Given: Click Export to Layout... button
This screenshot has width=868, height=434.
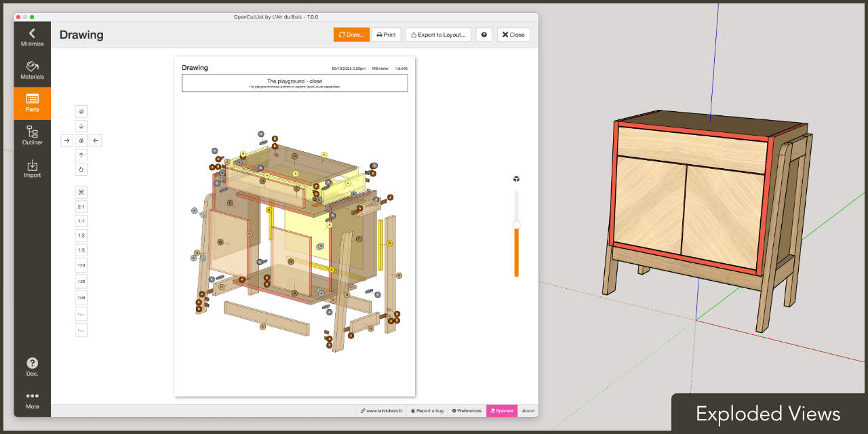Looking at the screenshot, I should pyautogui.click(x=438, y=35).
